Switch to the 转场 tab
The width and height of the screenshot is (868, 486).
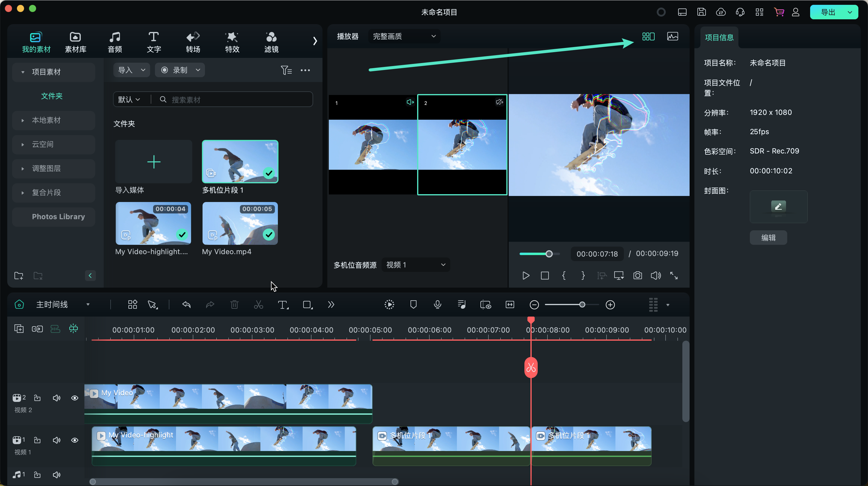tap(193, 42)
